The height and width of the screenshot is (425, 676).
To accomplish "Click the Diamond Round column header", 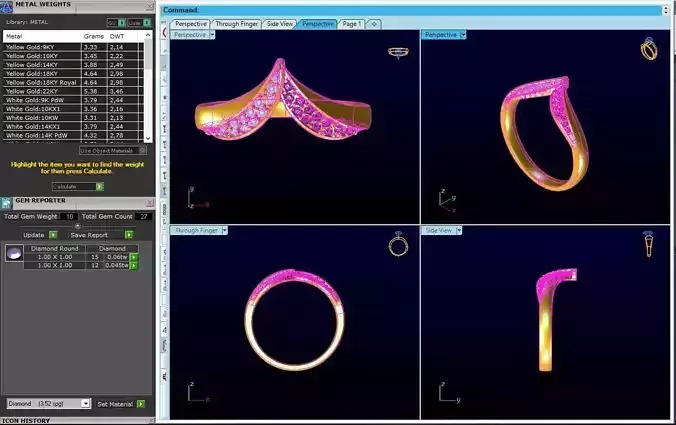I will point(54,248).
